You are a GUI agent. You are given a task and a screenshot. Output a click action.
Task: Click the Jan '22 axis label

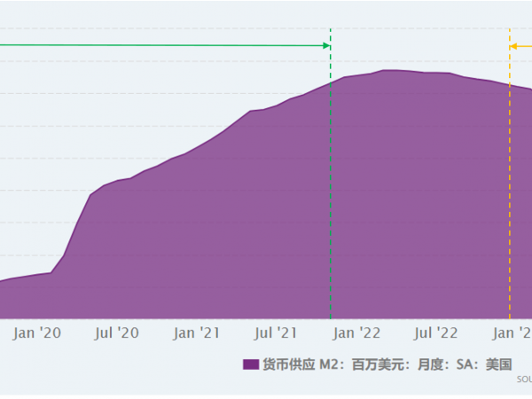pyautogui.click(x=356, y=333)
